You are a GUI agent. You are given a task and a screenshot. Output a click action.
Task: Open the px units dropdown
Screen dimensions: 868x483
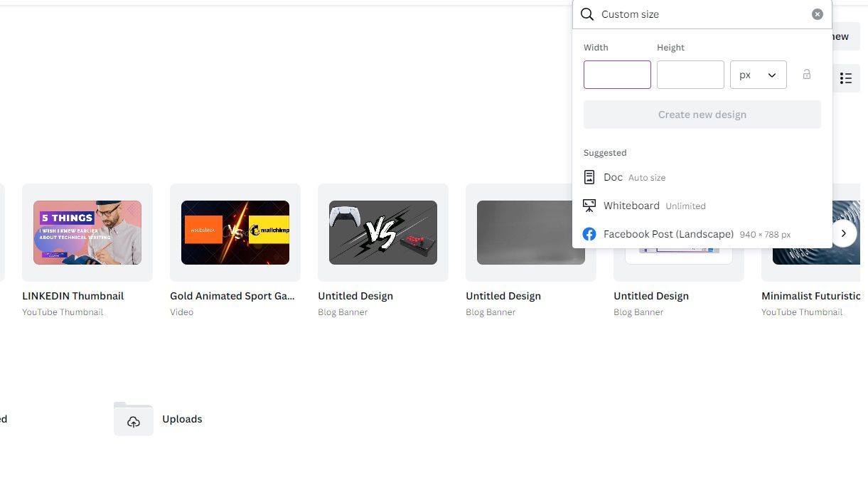758,74
